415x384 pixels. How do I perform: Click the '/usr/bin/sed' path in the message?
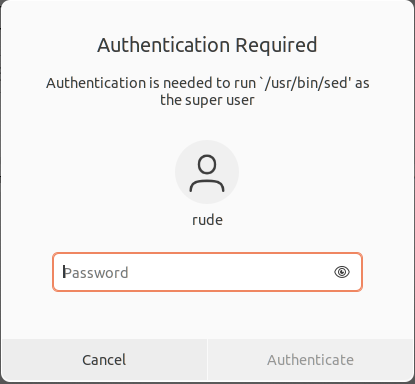[x=305, y=83]
